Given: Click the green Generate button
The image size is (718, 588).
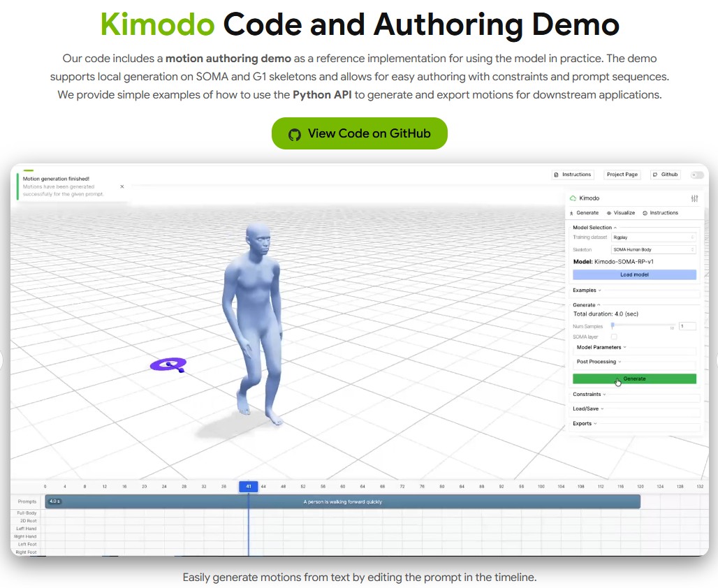Looking at the screenshot, I should click(634, 378).
